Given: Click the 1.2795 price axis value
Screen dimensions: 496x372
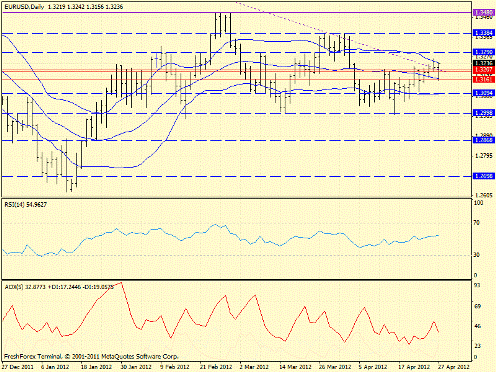Looking at the screenshot, I should point(483,155).
